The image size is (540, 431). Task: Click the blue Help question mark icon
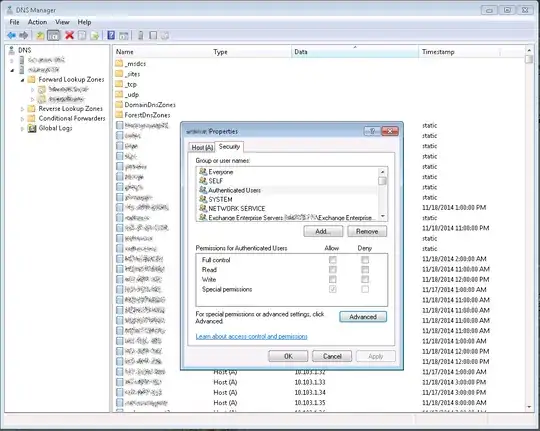click(111, 35)
